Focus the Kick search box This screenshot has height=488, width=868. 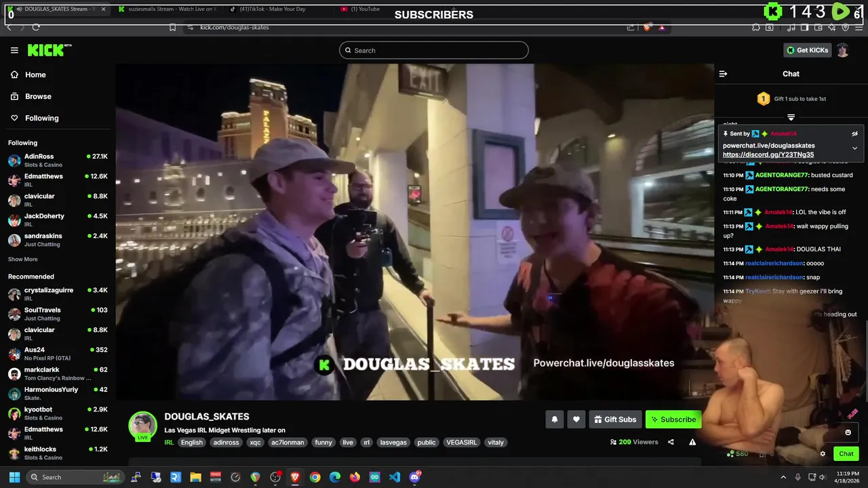pos(434,50)
